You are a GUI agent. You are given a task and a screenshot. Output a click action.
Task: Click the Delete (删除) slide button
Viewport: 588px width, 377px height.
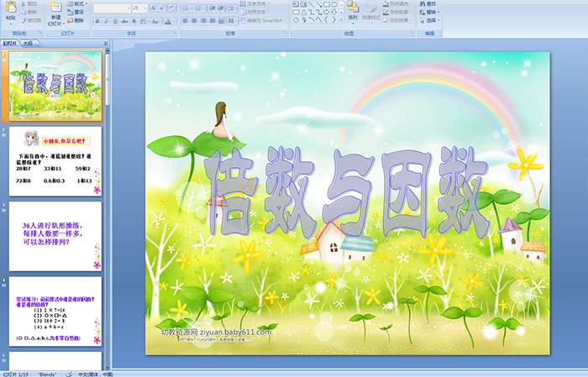[x=76, y=20]
